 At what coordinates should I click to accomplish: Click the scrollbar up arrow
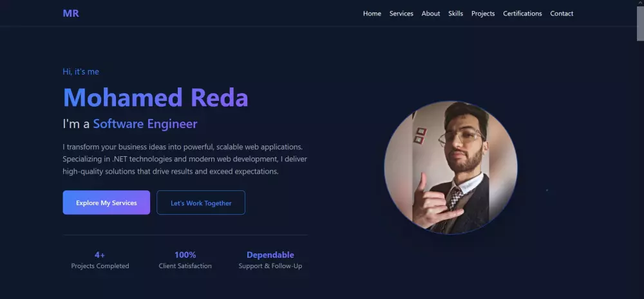pyautogui.click(x=640, y=3)
